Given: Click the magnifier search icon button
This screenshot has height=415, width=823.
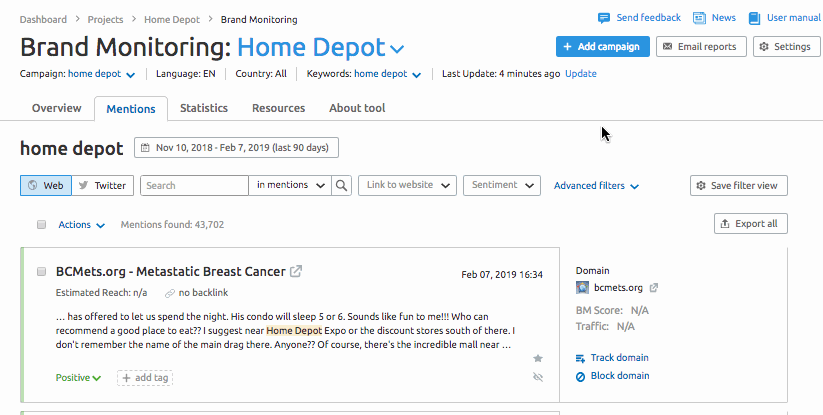Looking at the screenshot, I should click(342, 185).
